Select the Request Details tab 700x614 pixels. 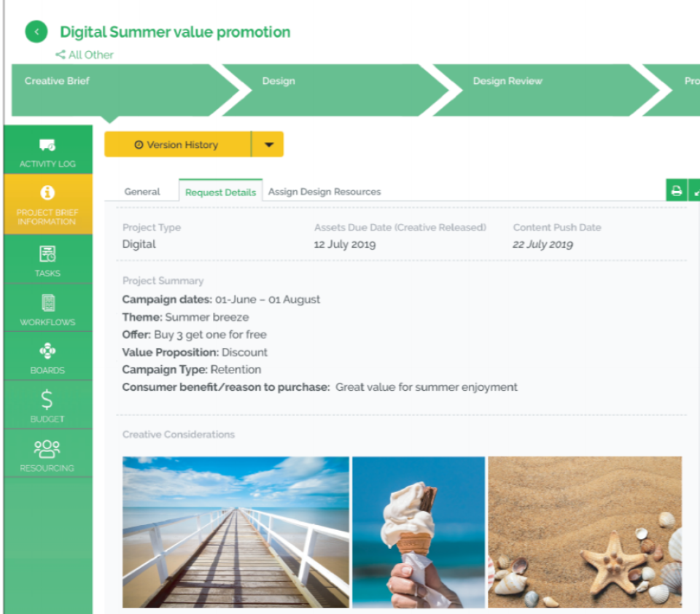[220, 192]
